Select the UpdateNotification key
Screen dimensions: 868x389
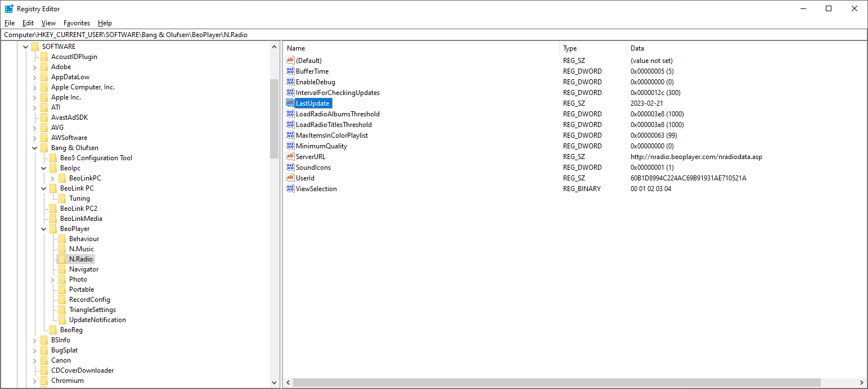(97, 320)
